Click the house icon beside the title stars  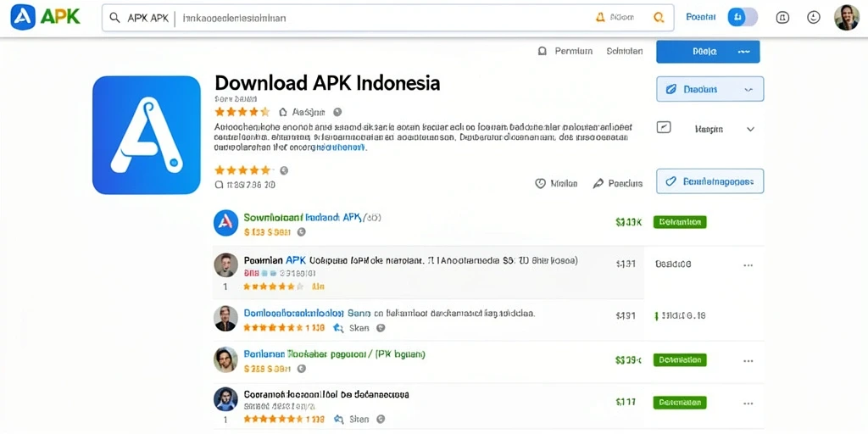click(x=283, y=112)
